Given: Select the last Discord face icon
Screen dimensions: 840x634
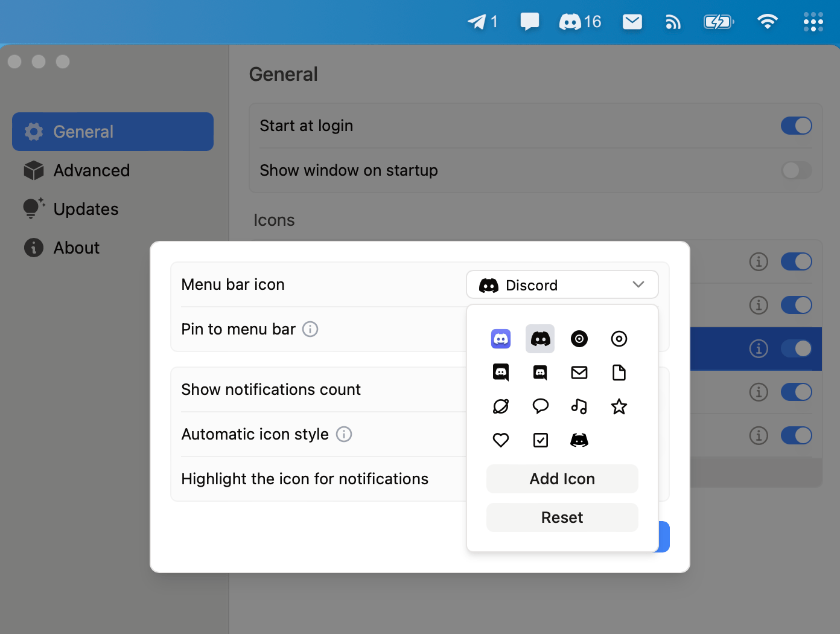Looking at the screenshot, I should point(579,440).
